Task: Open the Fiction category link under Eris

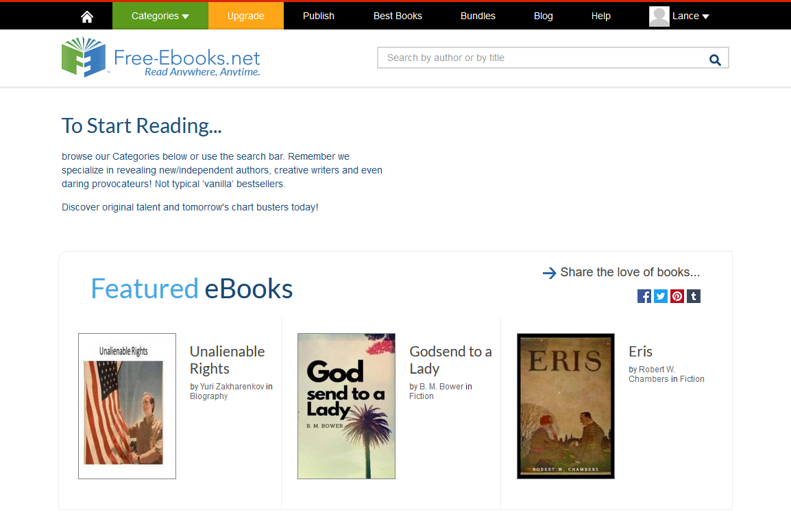Action: [x=691, y=378]
